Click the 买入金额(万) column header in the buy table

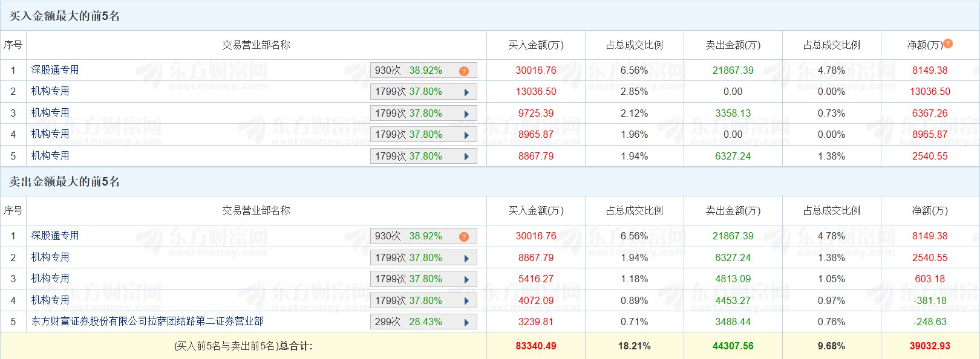(535, 45)
